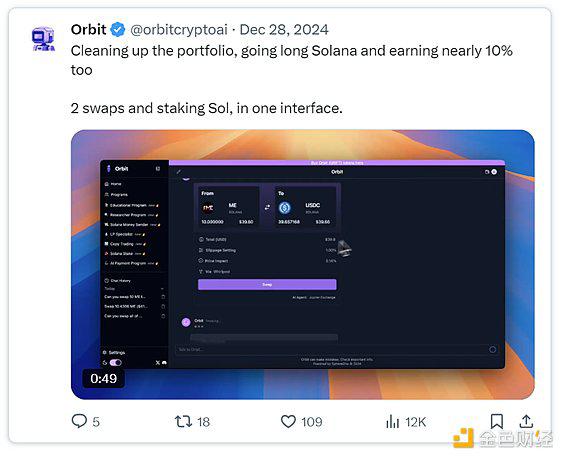The image size is (564, 459).
Task: Open the @orbitcryptoai handle link
Action: [179, 29]
